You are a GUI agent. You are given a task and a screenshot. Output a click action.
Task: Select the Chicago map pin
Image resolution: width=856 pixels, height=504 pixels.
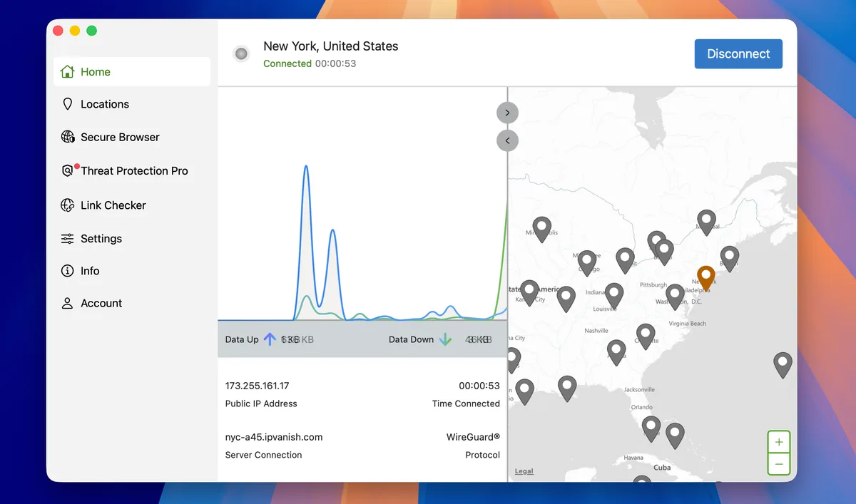[587, 262]
